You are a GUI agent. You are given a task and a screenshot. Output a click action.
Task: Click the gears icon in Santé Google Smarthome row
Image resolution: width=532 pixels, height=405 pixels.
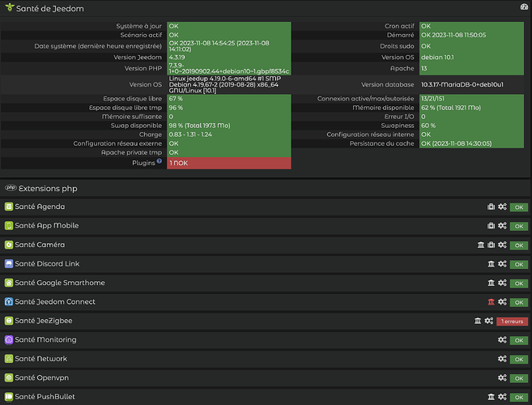pos(502,283)
